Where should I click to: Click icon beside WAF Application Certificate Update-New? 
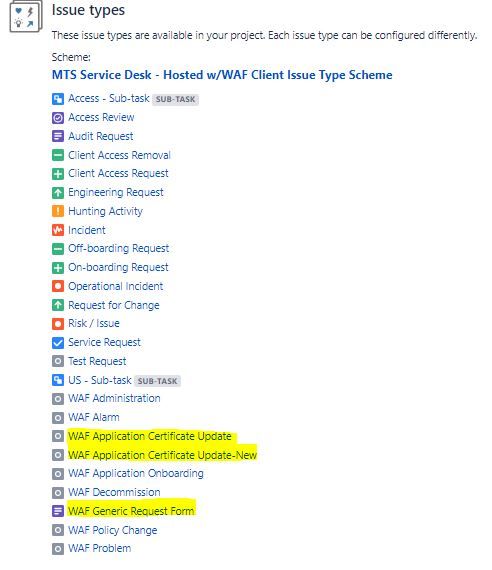point(58,455)
